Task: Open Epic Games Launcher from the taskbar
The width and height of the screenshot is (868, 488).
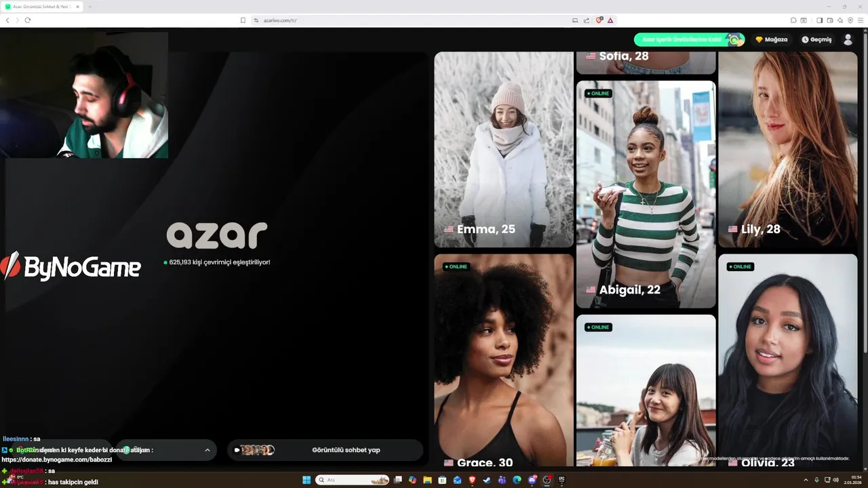Action: click(x=561, y=480)
